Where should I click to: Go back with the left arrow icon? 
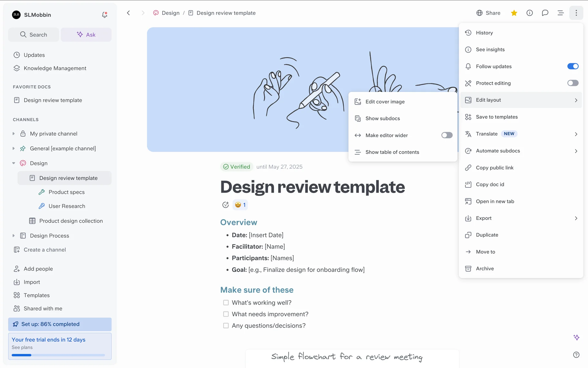pyautogui.click(x=129, y=13)
